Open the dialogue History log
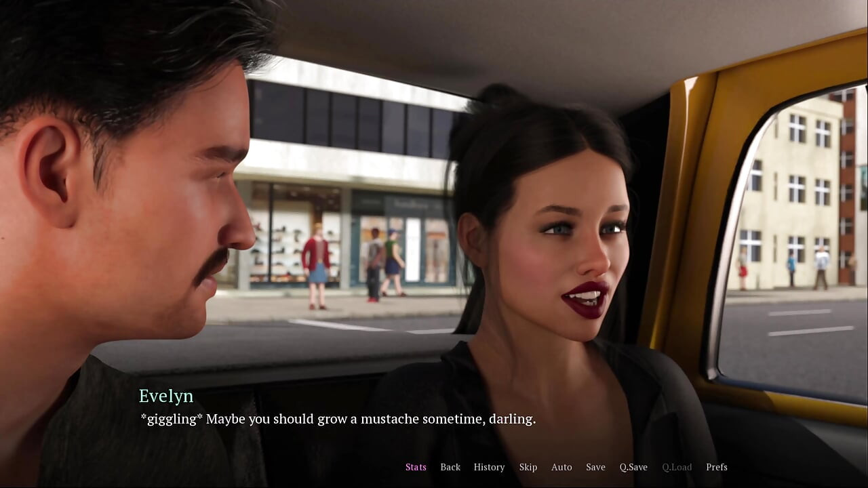 point(489,467)
